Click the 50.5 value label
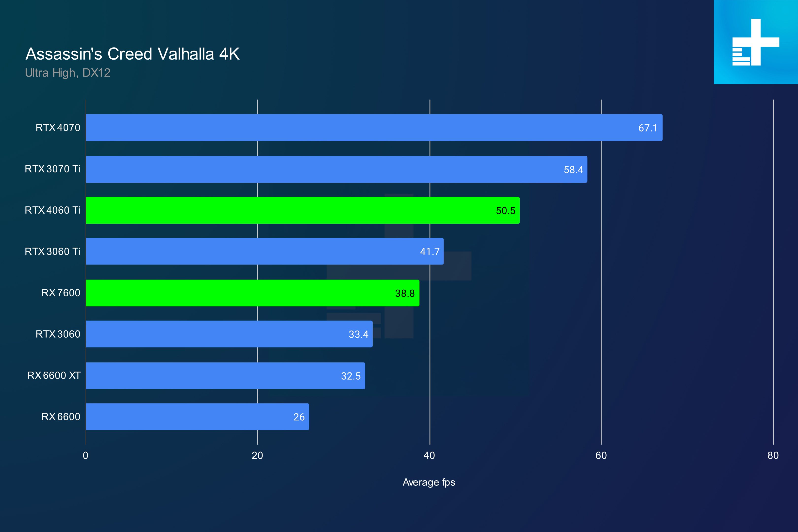Viewport: 798px width, 532px height. tap(506, 211)
